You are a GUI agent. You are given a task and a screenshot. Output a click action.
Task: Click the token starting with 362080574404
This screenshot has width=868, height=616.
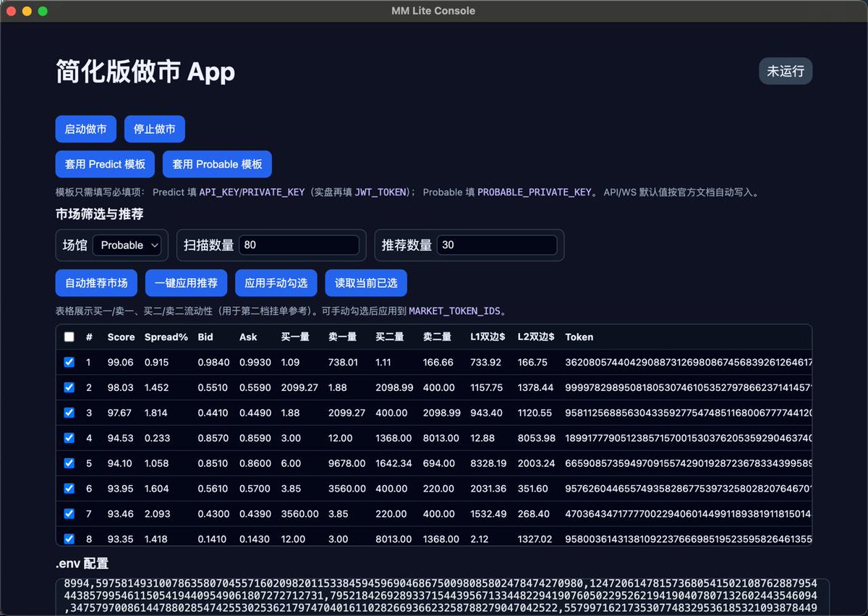pyautogui.click(x=688, y=362)
